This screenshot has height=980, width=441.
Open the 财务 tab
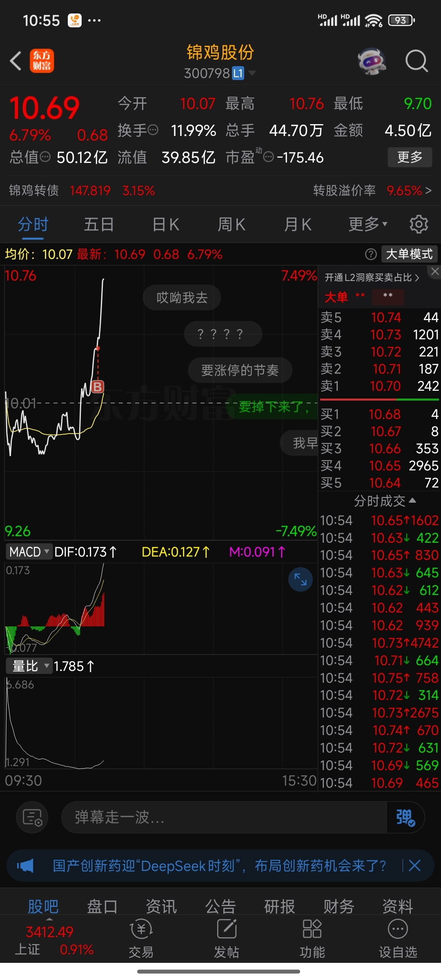click(x=339, y=907)
